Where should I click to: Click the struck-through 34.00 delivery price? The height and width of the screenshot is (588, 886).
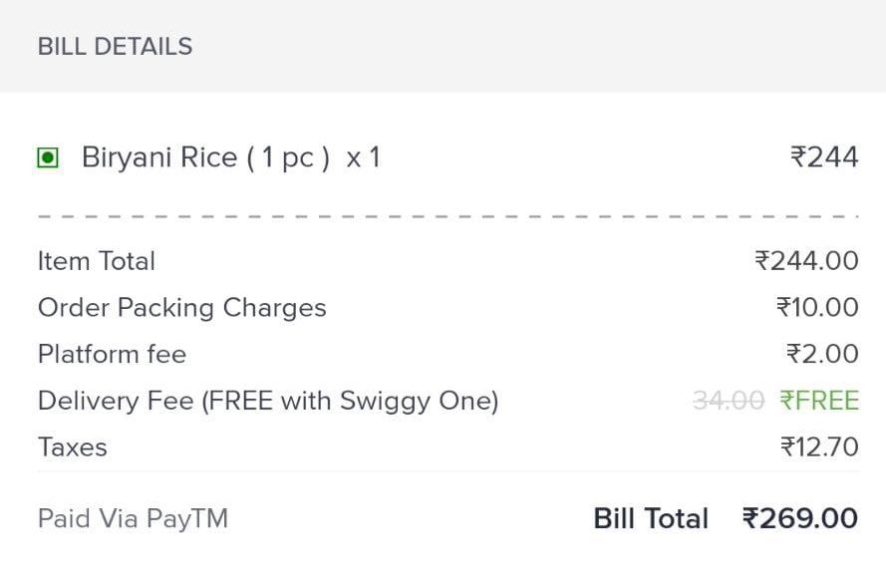pyautogui.click(x=728, y=401)
